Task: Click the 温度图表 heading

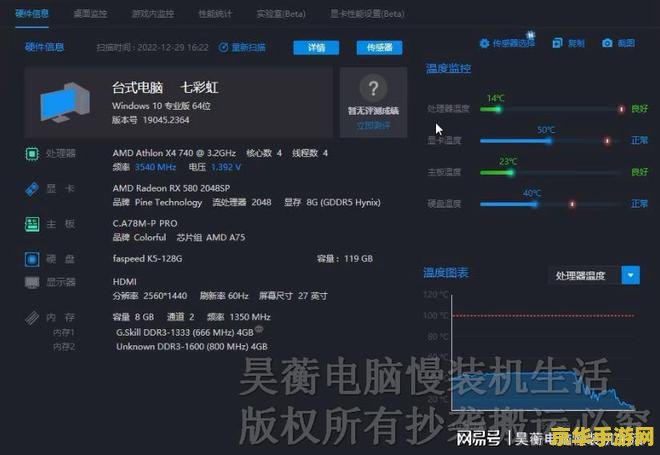Action: pos(446,273)
